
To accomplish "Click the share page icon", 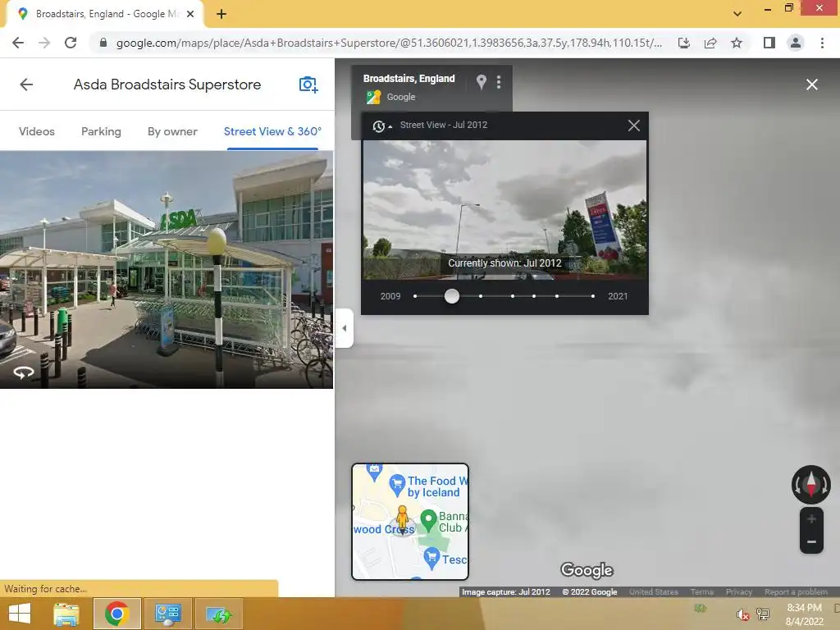I will click(710, 43).
